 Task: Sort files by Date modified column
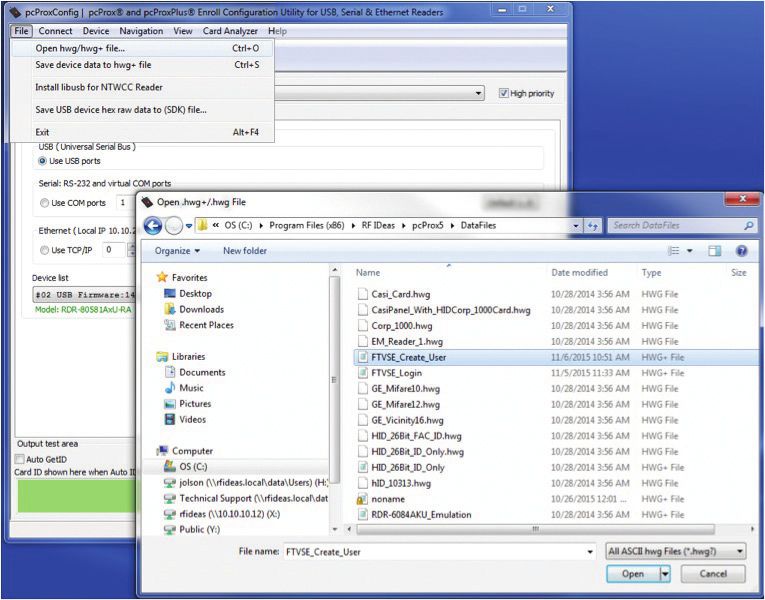point(579,273)
